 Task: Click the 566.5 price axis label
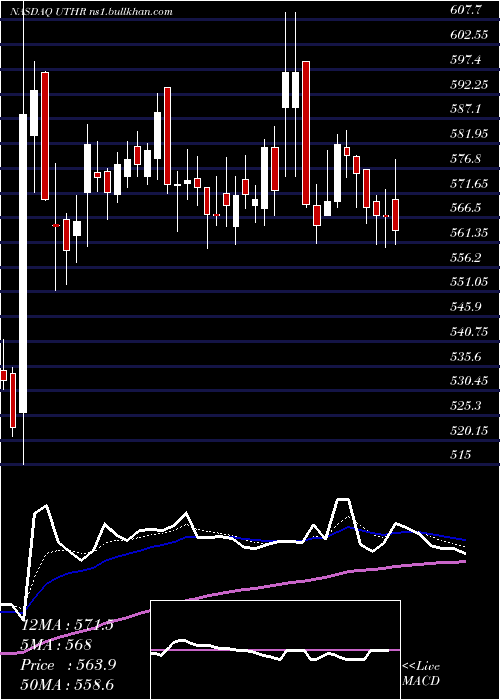[466, 208]
